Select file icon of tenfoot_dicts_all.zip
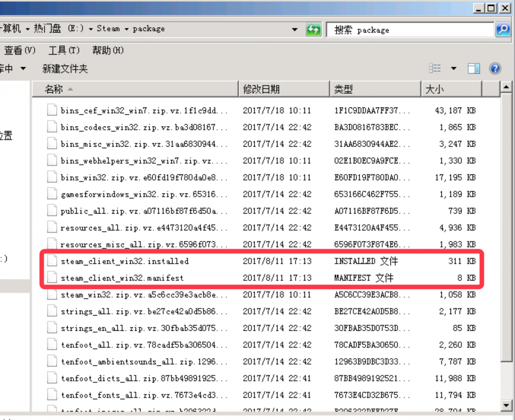This screenshot has width=515, height=420. coord(52,378)
